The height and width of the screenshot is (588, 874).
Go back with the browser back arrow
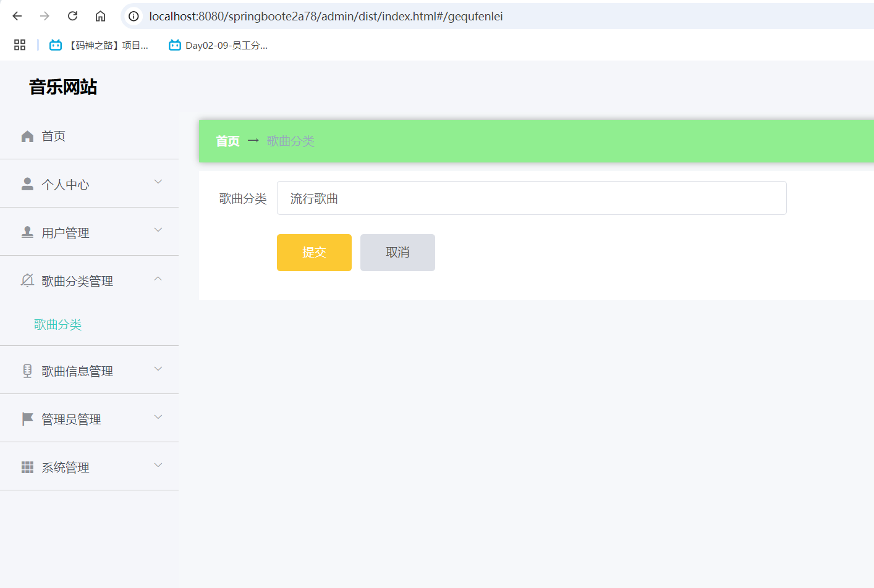click(x=17, y=16)
